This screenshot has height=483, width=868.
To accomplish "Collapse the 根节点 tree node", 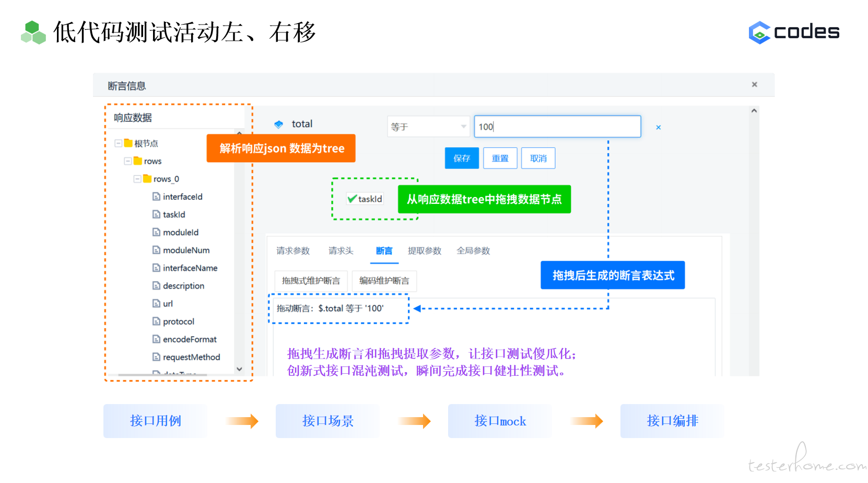I will [119, 143].
